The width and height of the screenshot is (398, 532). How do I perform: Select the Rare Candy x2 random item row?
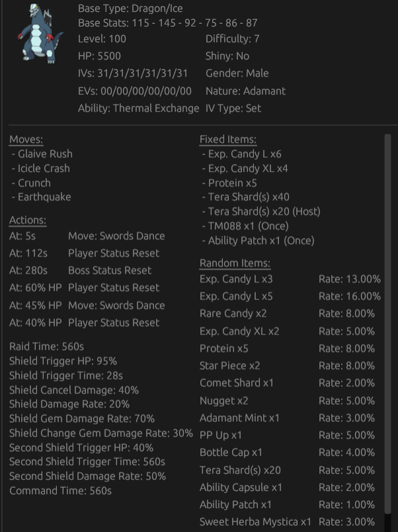pos(290,313)
